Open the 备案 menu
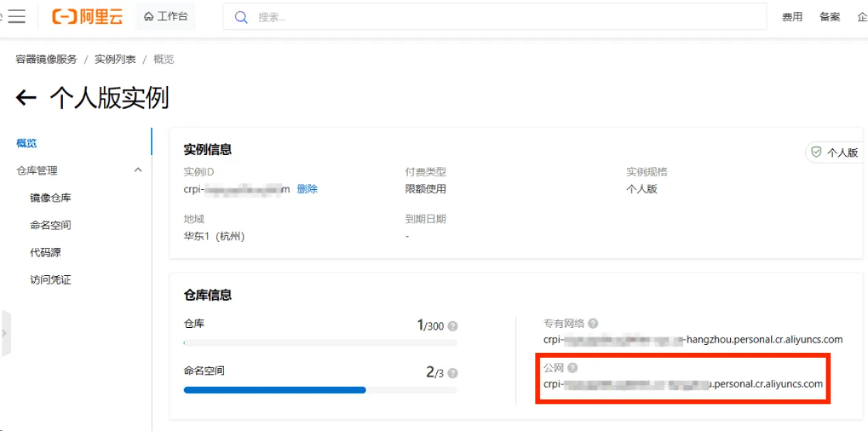 [830, 17]
